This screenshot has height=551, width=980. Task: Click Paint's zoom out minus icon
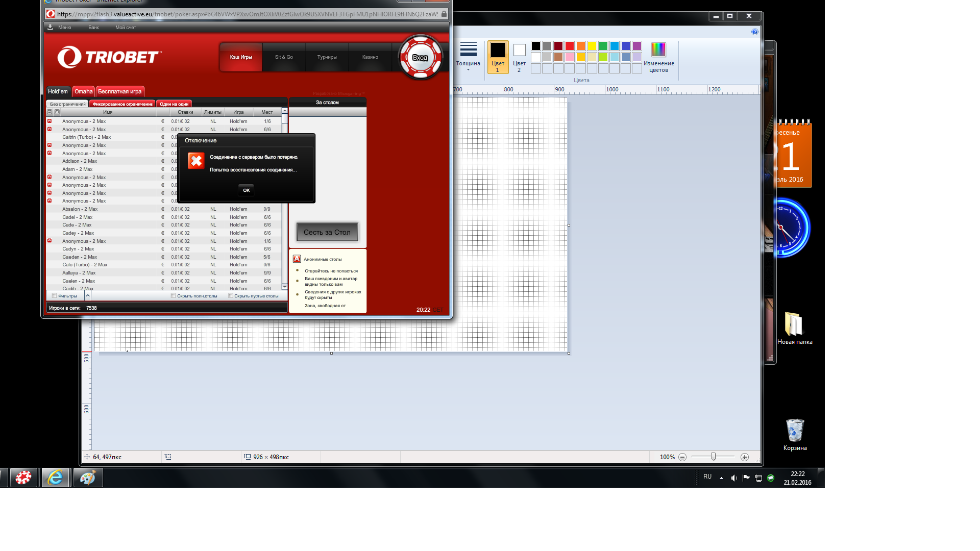pyautogui.click(x=682, y=457)
